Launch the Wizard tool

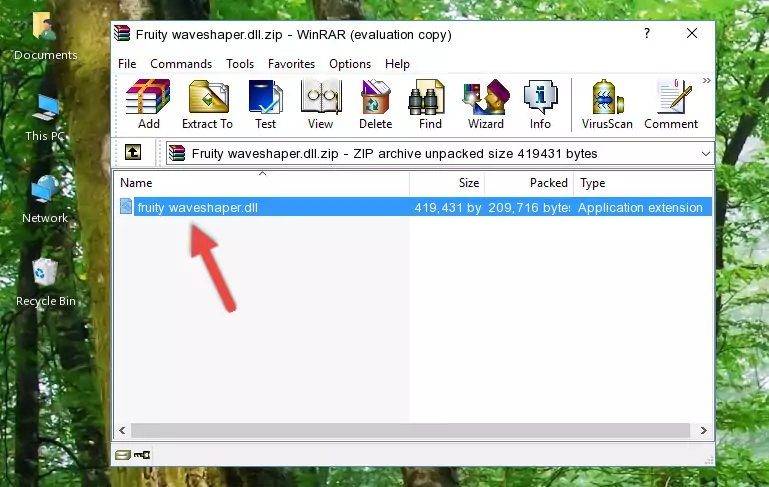486,104
